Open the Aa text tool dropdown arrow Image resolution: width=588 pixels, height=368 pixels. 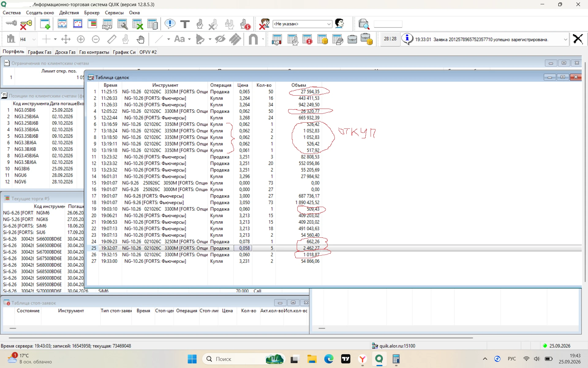coord(189,39)
